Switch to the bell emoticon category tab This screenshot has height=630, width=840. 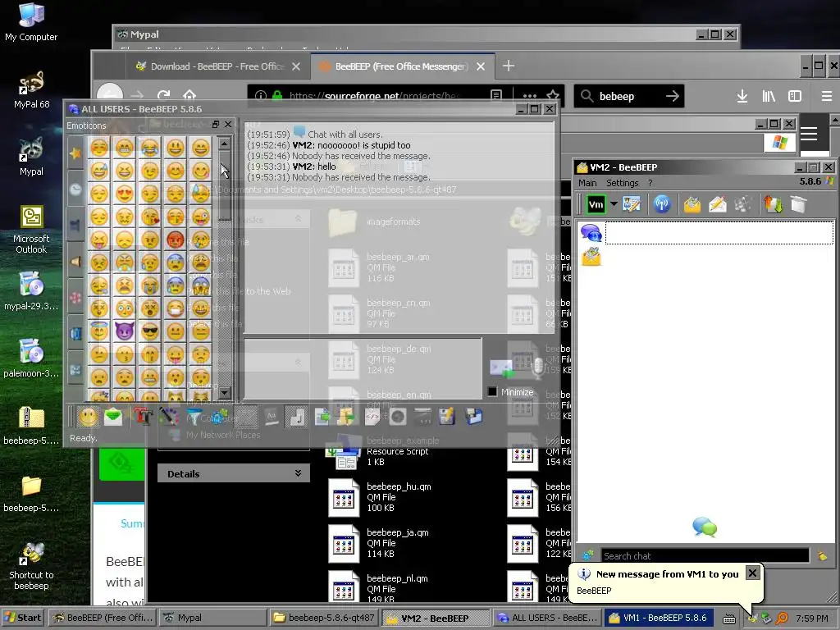point(75,261)
